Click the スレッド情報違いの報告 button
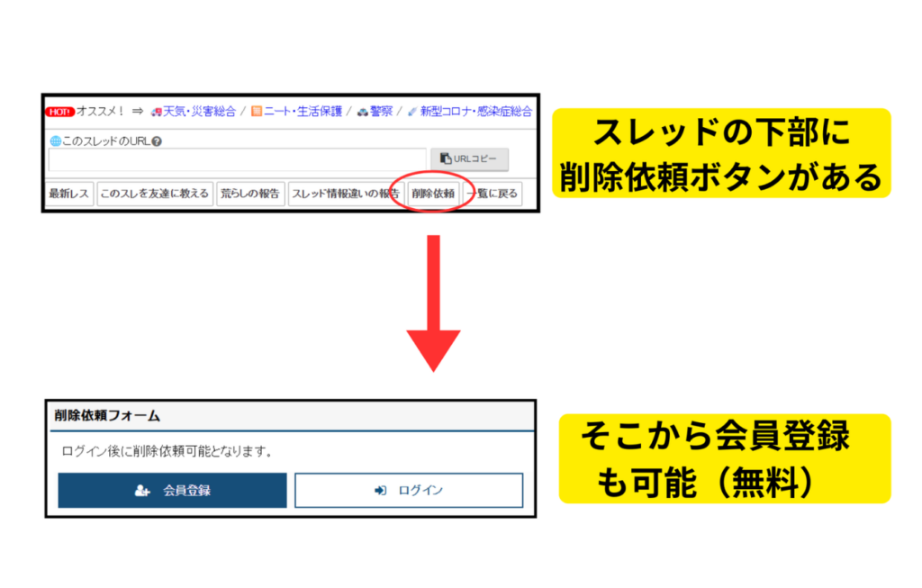Screen dimensions: 922x588 tap(346, 194)
